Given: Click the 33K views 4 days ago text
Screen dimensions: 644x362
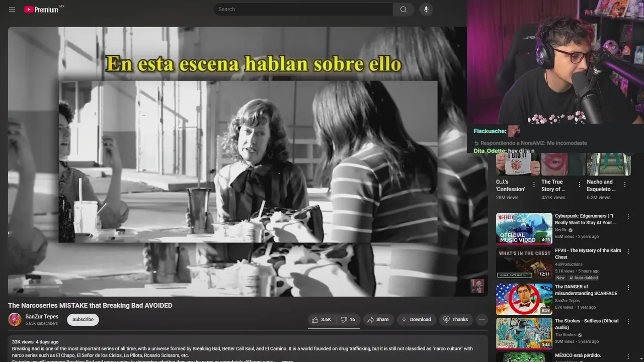Looking at the screenshot, I should click(35, 342).
